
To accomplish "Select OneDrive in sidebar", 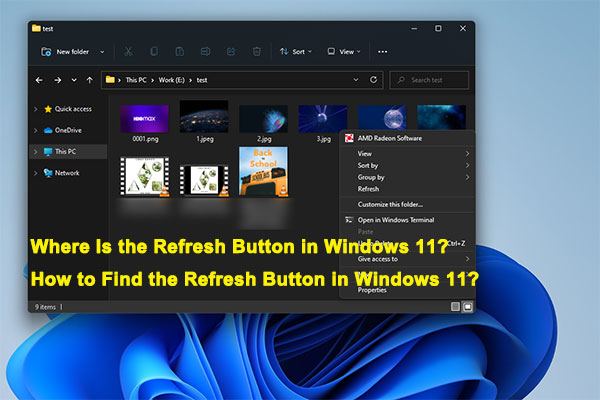I will pos(63,131).
